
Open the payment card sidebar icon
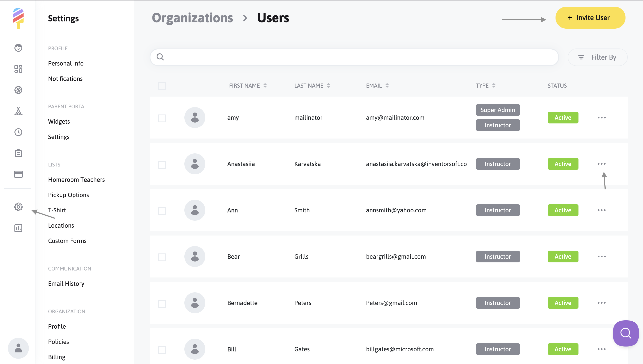18,174
